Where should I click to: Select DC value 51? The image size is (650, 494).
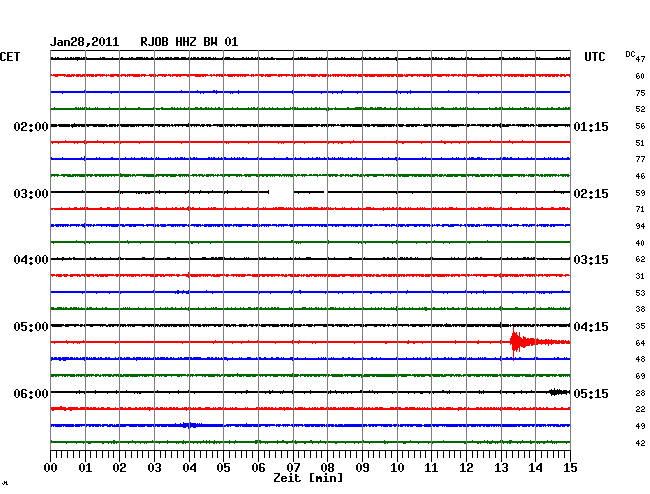click(640, 143)
